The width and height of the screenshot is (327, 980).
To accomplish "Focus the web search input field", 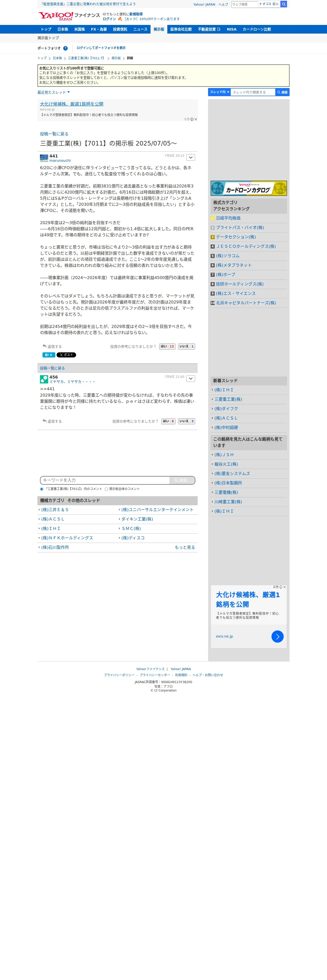I will click(x=244, y=4).
